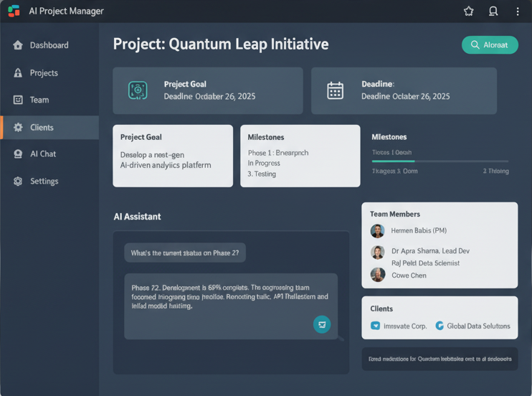Screen dimensions: 532x396
Task: Open notifications bell icon in title bar
Action: pos(493,11)
